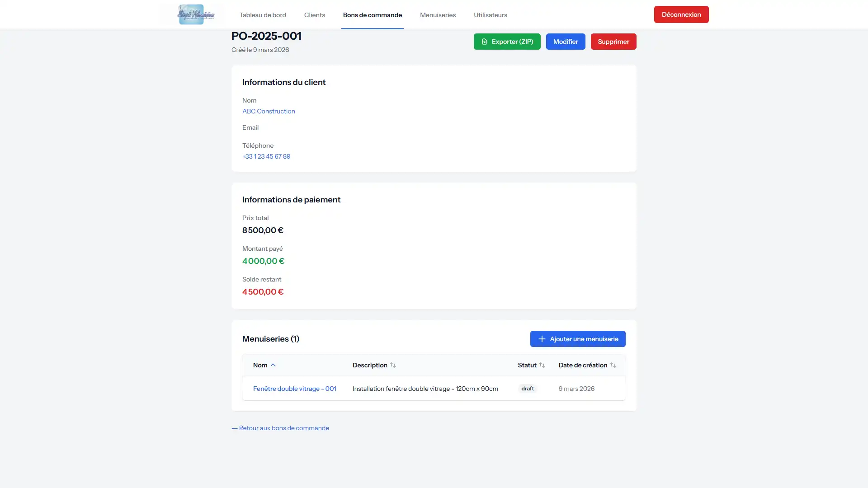Click the company logo in navbar
868x488 pixels.
click(x=195, y=14)
